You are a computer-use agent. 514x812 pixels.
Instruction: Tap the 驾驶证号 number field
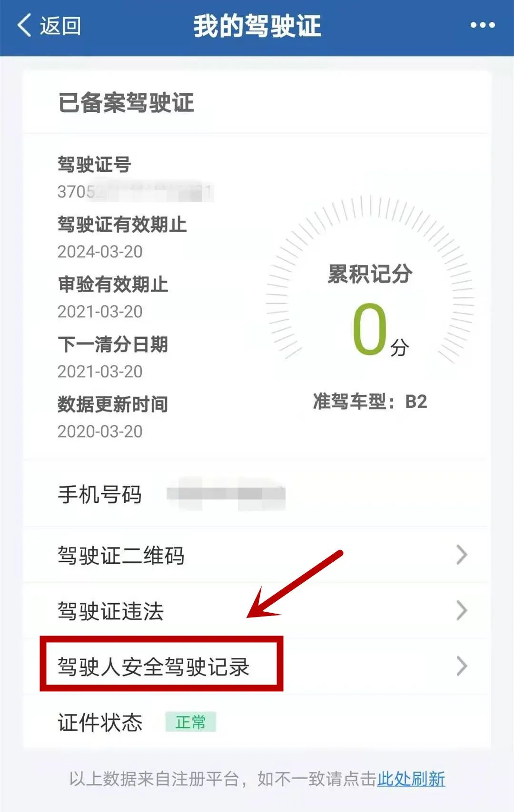click(136, 192)
